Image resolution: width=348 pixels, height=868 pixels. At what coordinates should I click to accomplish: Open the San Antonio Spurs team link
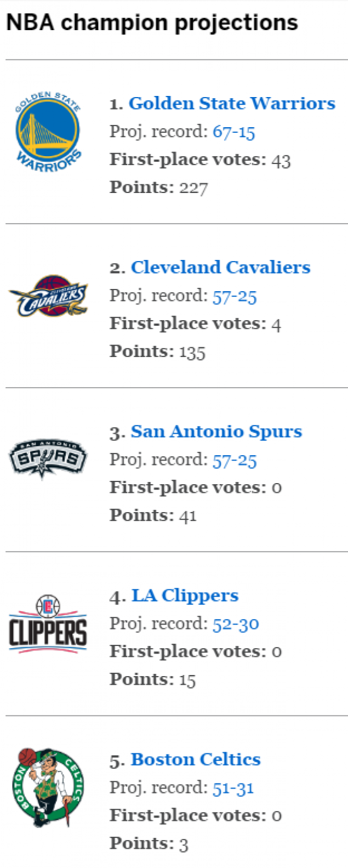(x=216, y=431)
